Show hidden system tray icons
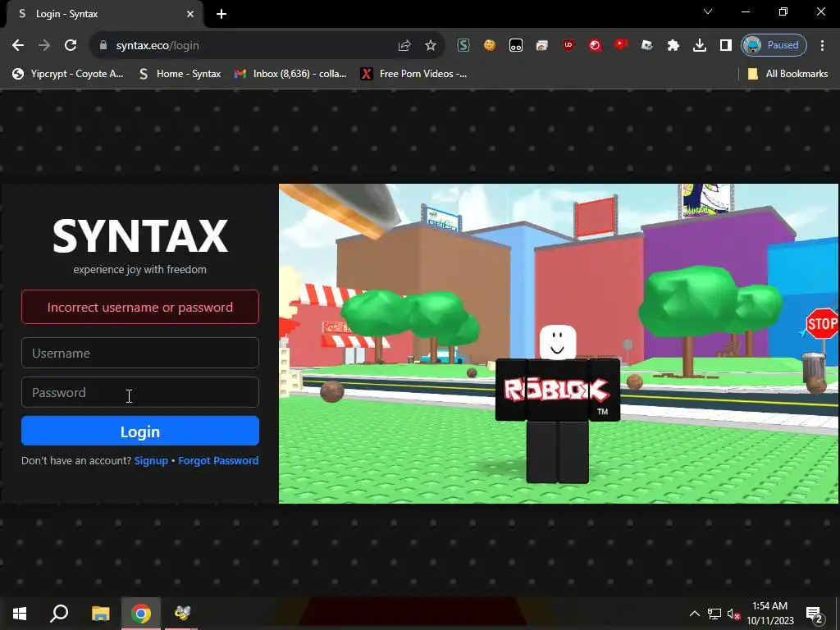Image resolution: width=840 pixels, height=630 pixels. pos(694,614)
